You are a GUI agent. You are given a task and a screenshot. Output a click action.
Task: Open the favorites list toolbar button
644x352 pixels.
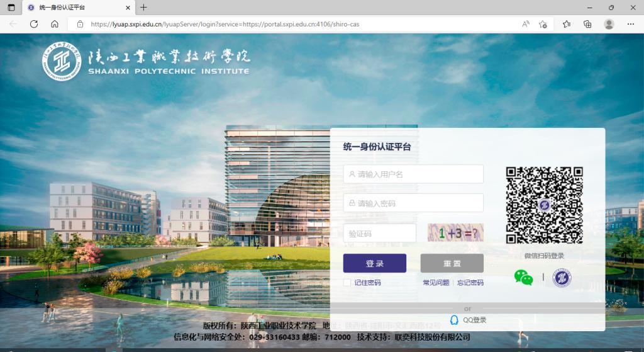tap(567, 24)
